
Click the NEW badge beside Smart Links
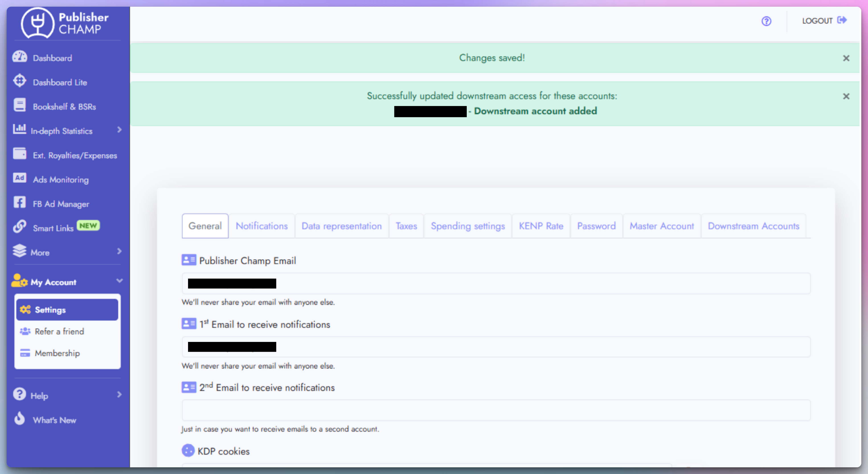[88, 225]
